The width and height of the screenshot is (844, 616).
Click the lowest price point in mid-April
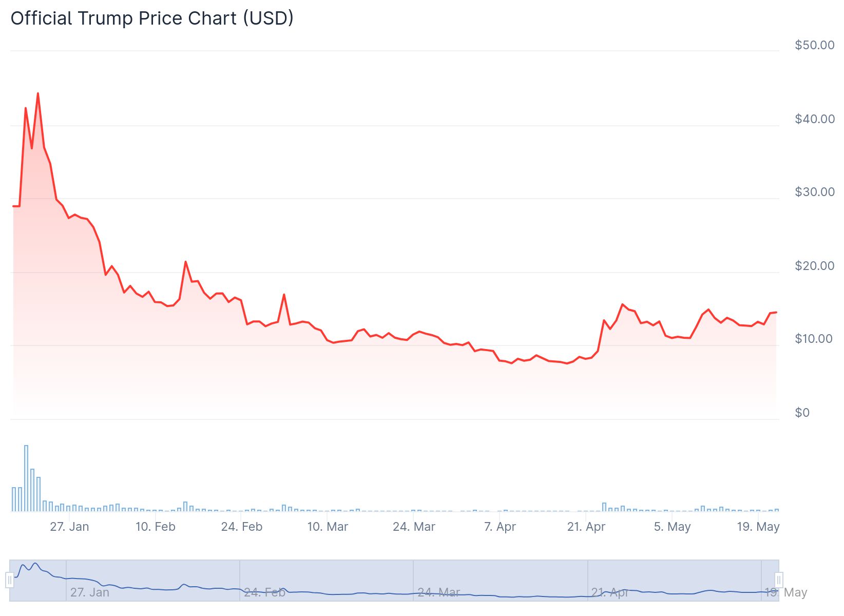coord(567,363)
